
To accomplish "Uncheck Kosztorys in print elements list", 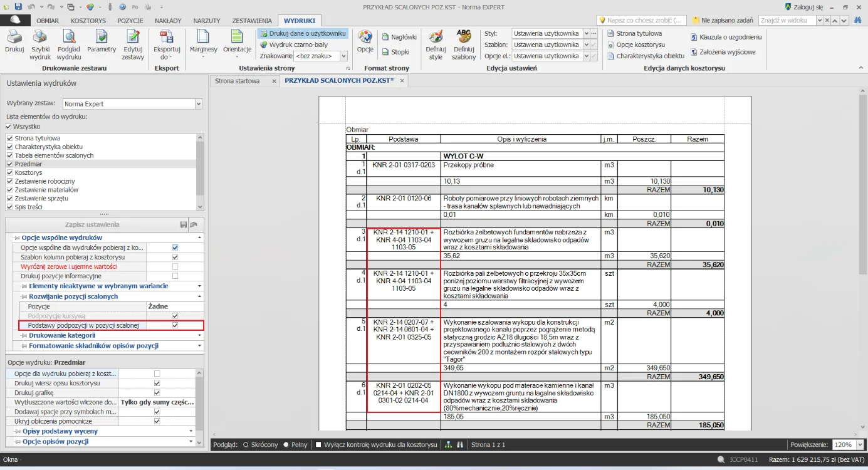I will click(x=9, y=172).
